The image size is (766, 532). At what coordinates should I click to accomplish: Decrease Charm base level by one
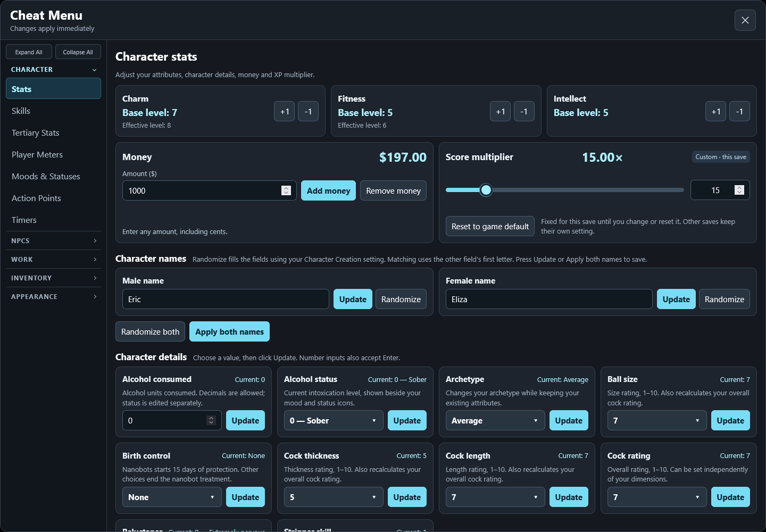tap(308, 111)
